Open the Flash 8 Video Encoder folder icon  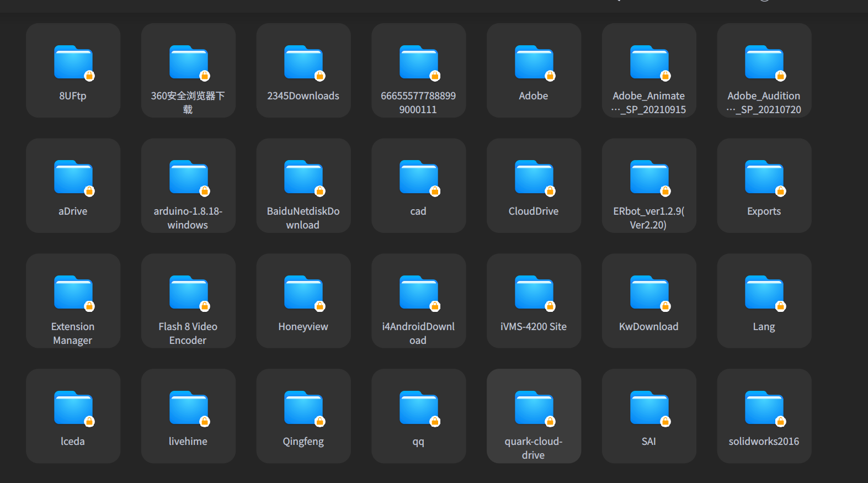(189, 293)
